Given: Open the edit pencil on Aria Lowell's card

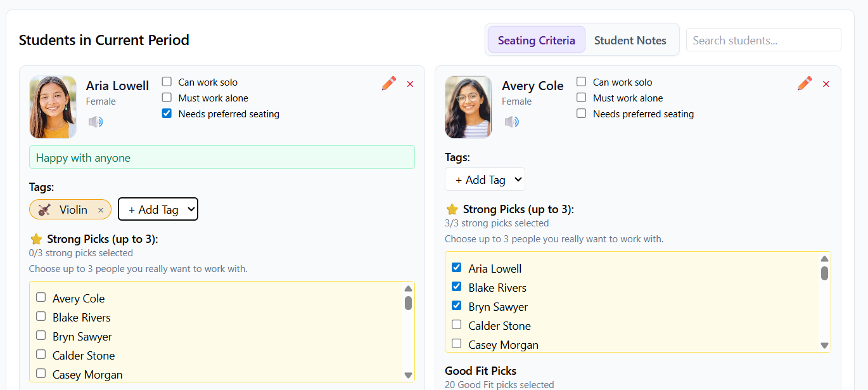Looking at the screenshot, I should pyautogui.click(x=388, y=82).
